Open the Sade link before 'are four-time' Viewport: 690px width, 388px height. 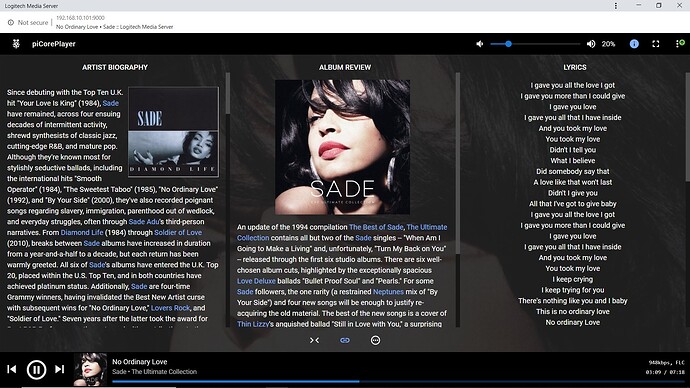click(139, 286)
